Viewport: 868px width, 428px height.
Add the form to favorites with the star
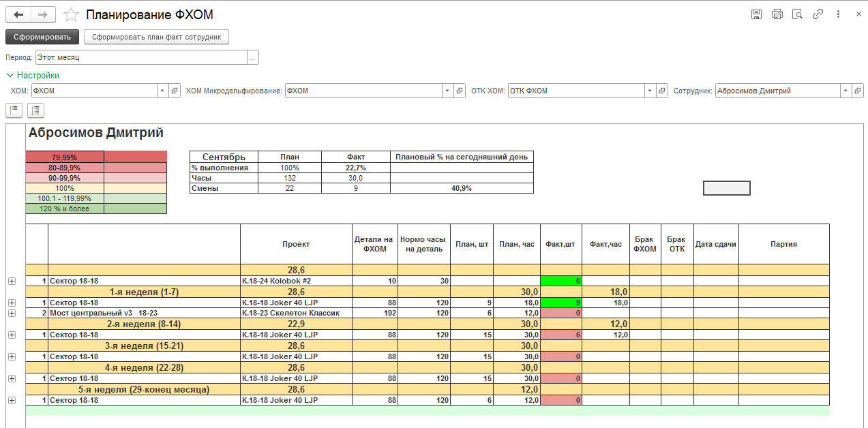tap(71, 14)
